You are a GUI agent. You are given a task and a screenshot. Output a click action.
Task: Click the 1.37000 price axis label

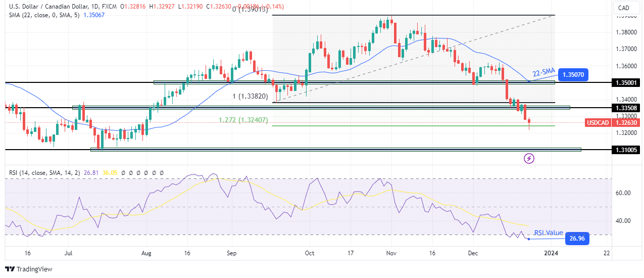tap(625, 49)
